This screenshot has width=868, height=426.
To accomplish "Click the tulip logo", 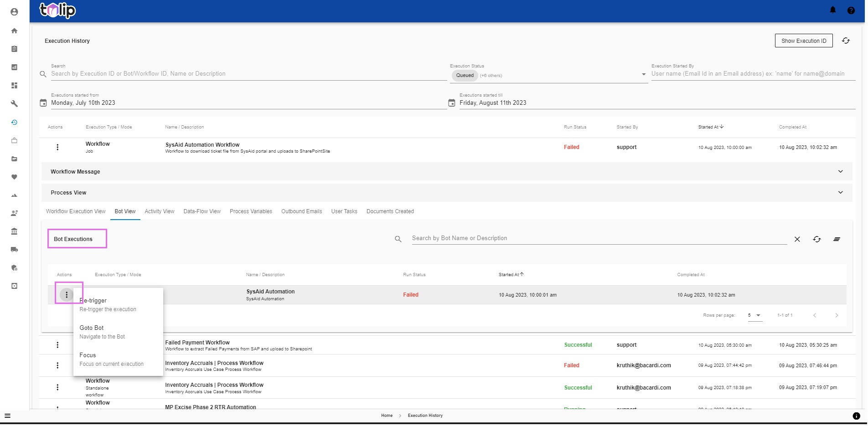I will (x=57, y=10).
